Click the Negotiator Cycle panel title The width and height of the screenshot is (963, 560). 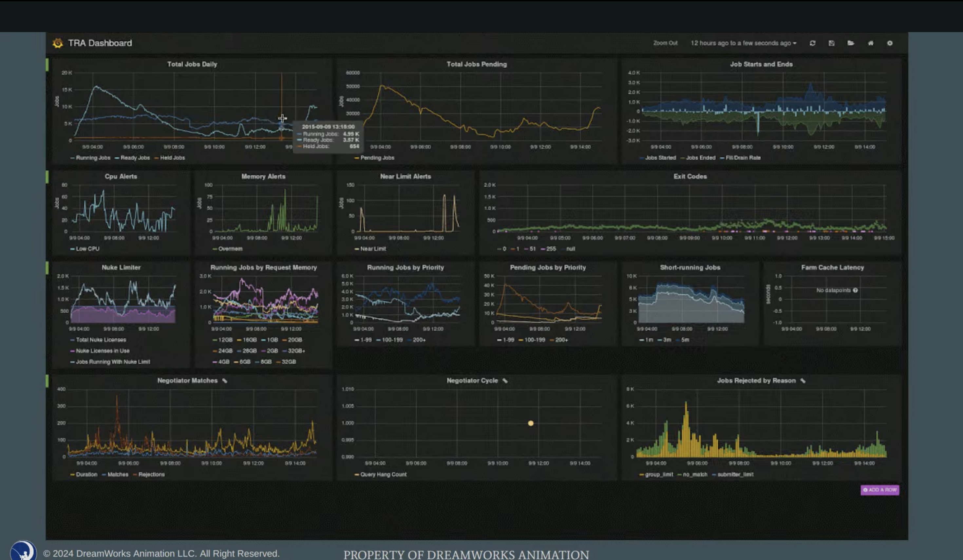pos(472,381)
